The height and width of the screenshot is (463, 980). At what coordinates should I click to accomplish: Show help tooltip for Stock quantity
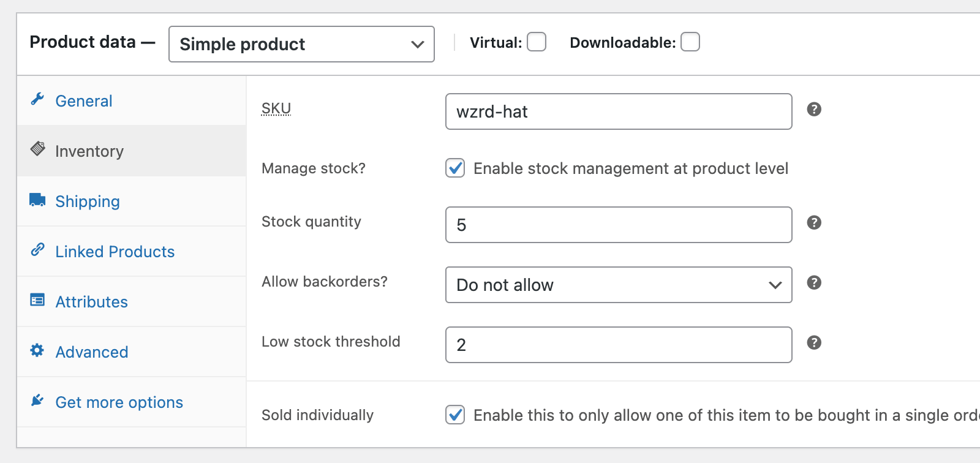(x=814, y=223)
